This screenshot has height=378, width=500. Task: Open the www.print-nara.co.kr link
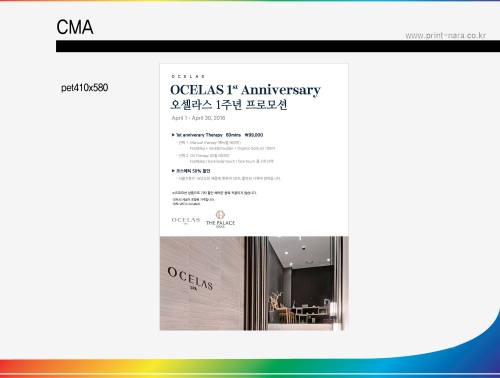[445, 35]
